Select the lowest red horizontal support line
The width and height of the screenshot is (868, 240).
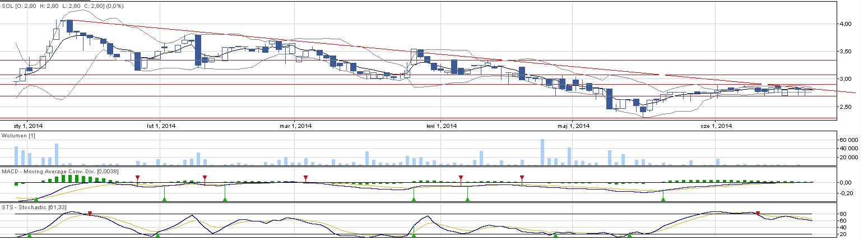coord(418,118)
